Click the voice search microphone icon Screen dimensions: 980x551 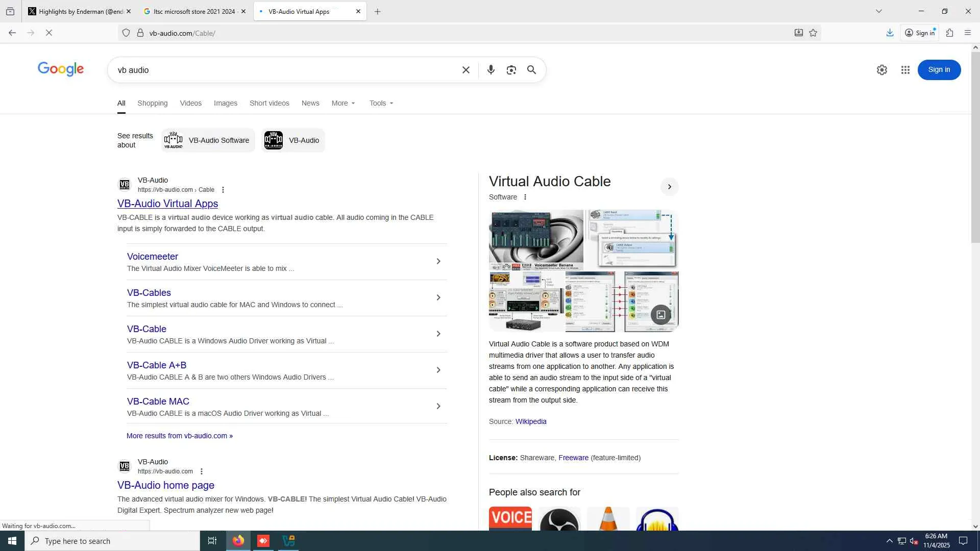click(491, 70)
